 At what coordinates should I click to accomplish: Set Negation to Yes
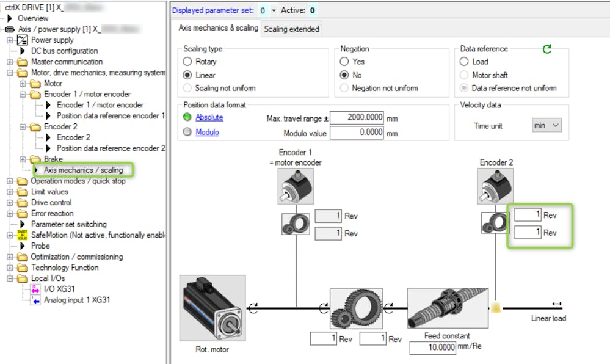tap(345, 62)
